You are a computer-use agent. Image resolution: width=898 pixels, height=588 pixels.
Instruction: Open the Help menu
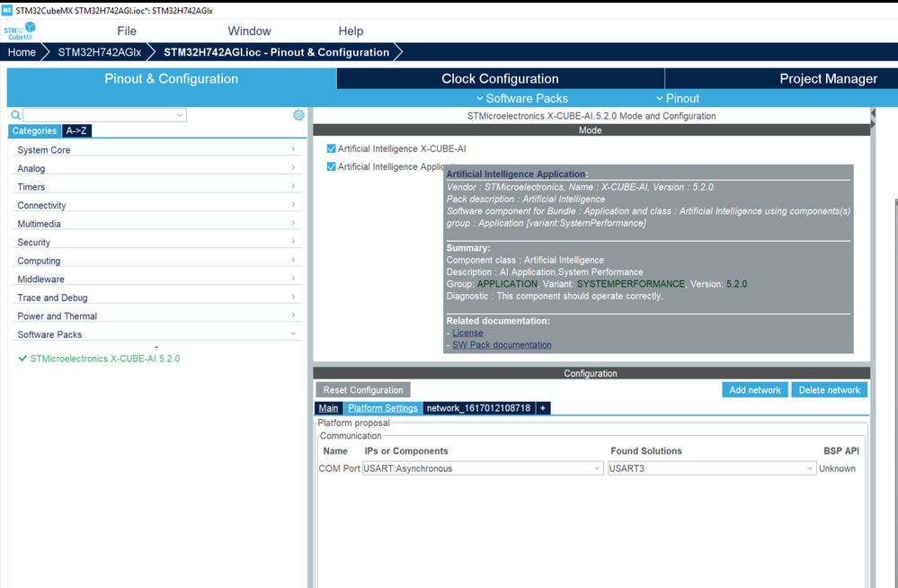(351, 31)
